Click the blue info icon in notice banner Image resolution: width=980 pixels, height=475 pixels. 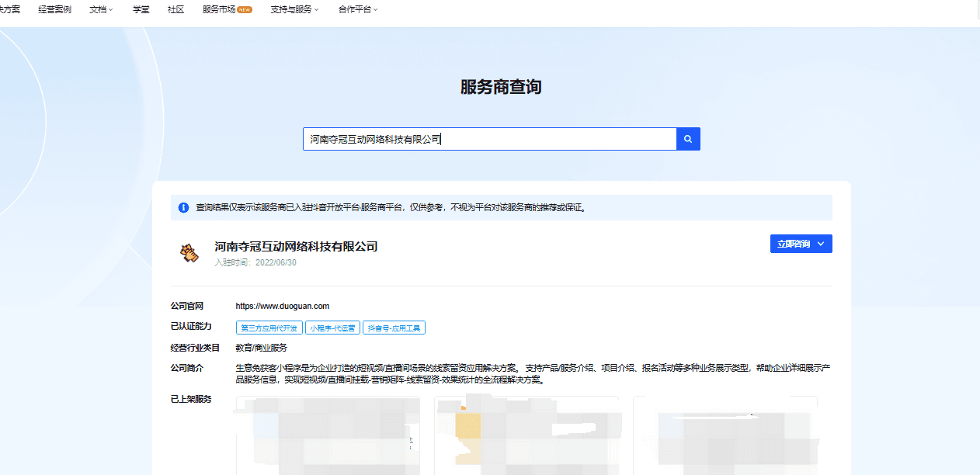tap(183, 207)
